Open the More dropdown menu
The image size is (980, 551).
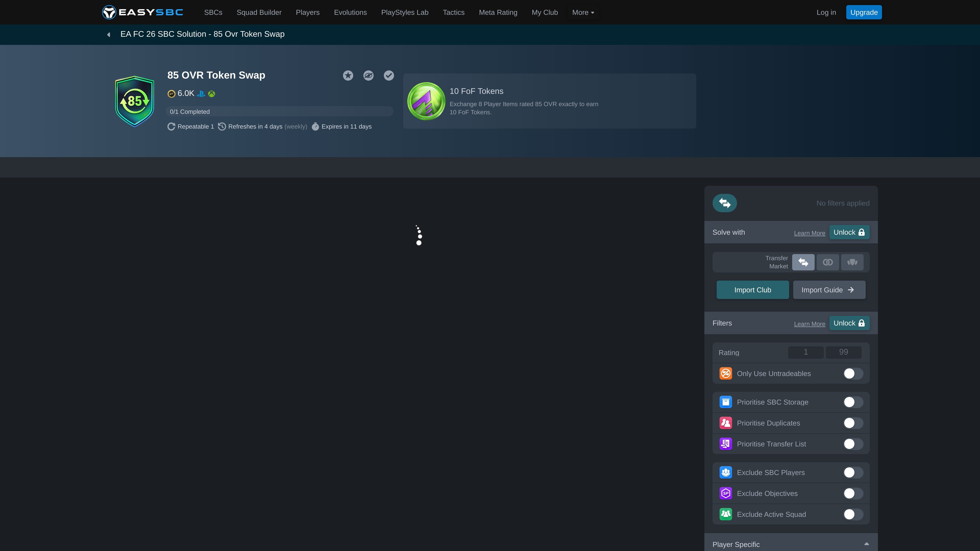[583, 12]
